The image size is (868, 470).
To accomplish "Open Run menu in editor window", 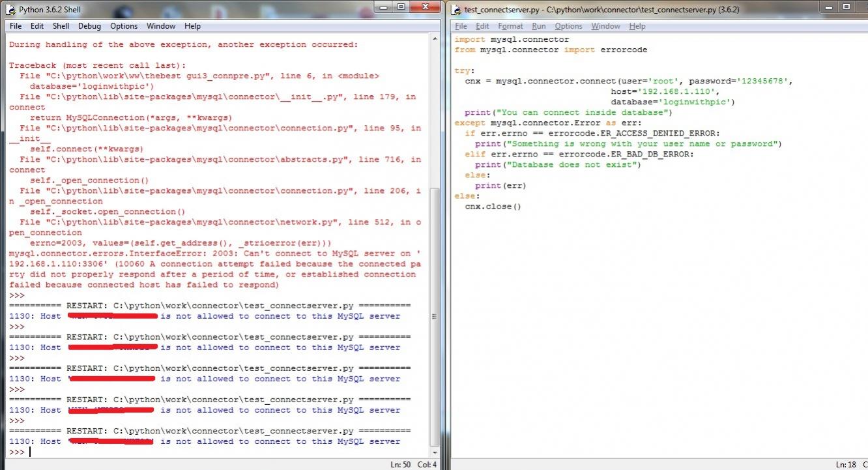I will pos(539,26).
